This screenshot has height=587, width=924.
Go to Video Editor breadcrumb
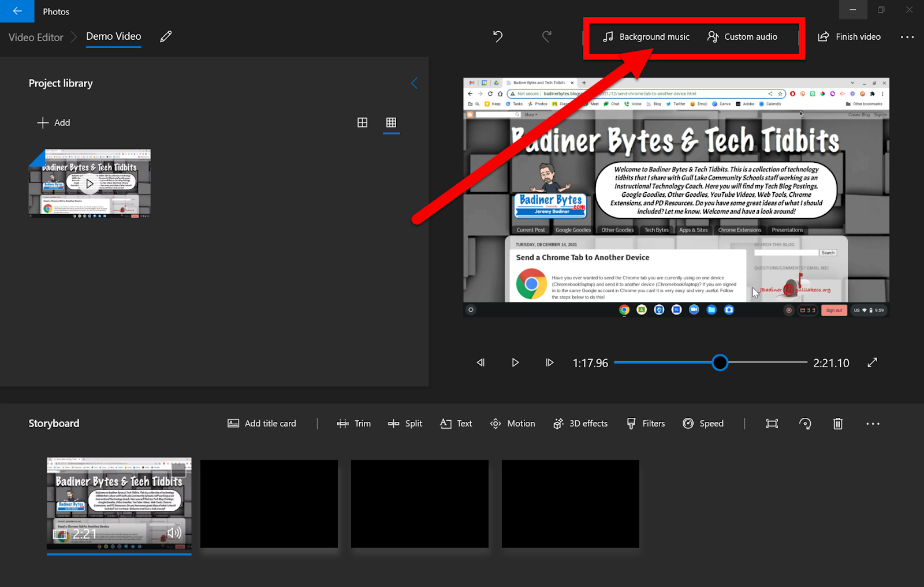tap(36, 37)
